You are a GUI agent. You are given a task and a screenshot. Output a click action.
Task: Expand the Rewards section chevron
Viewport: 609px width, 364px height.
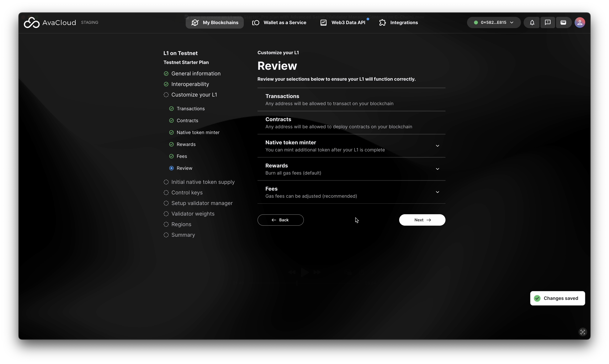coord(437,169)
